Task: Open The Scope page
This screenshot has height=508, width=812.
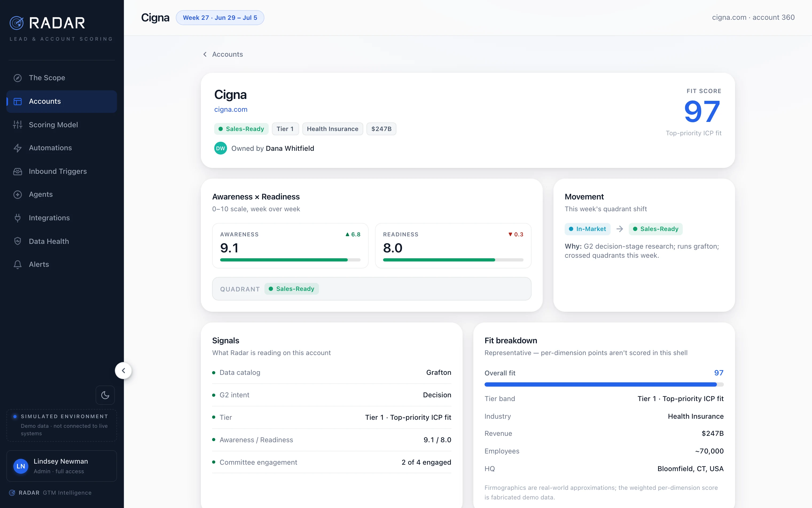Action: click(62, 78)
